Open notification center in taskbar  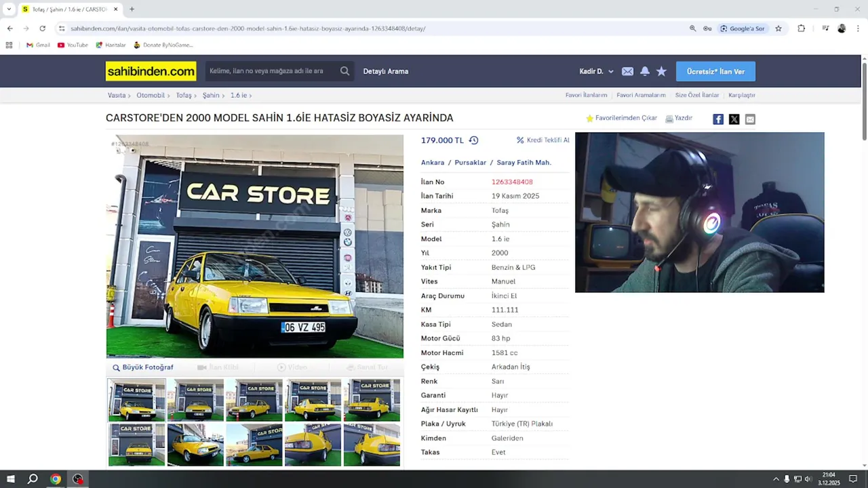click(x=853, y=479)
